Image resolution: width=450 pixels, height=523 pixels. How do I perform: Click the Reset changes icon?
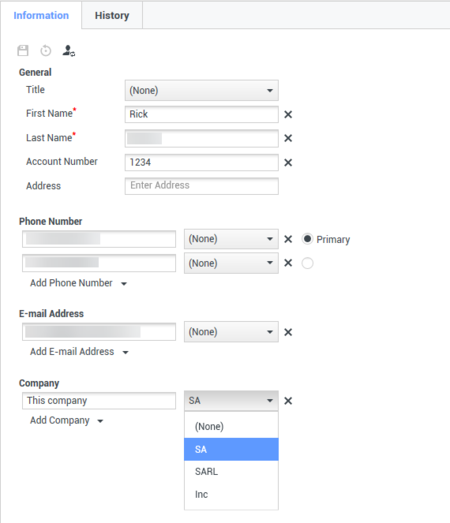pos(46,51)
